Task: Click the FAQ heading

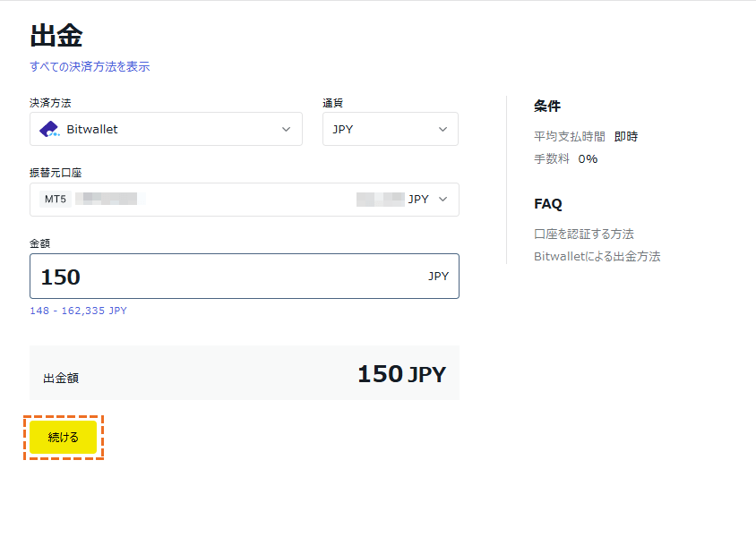Action: coord(548,204)
